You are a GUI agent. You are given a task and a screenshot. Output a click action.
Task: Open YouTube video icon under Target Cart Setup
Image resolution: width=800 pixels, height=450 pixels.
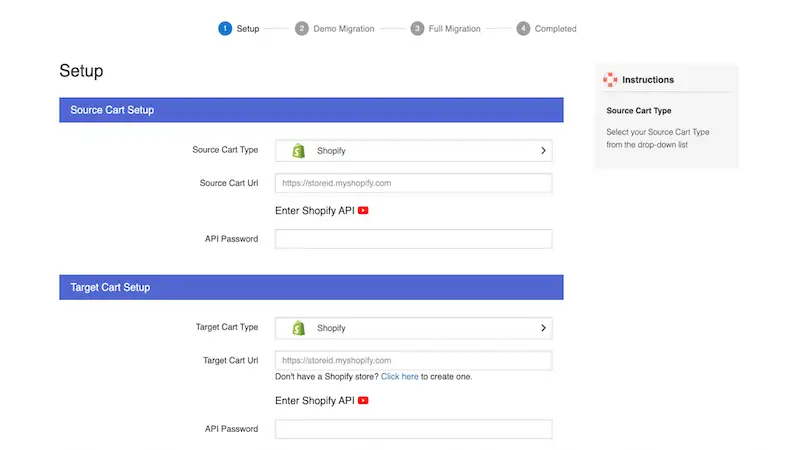tap(364, 401)
